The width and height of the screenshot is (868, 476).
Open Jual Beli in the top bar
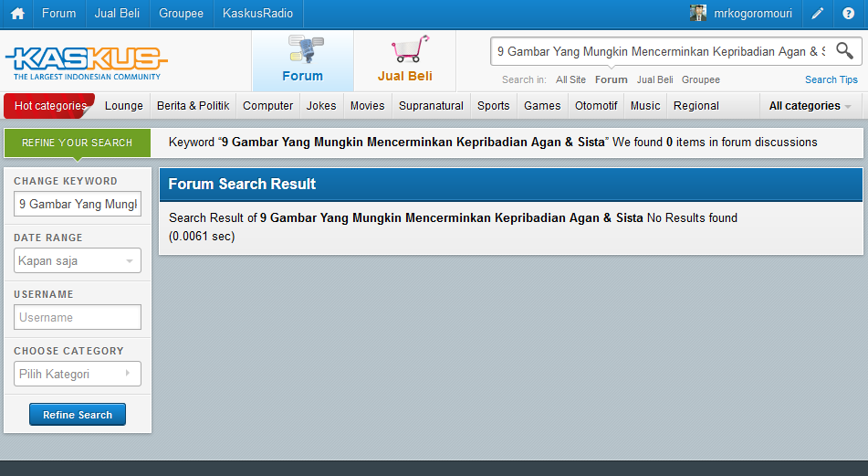(117, 14)
